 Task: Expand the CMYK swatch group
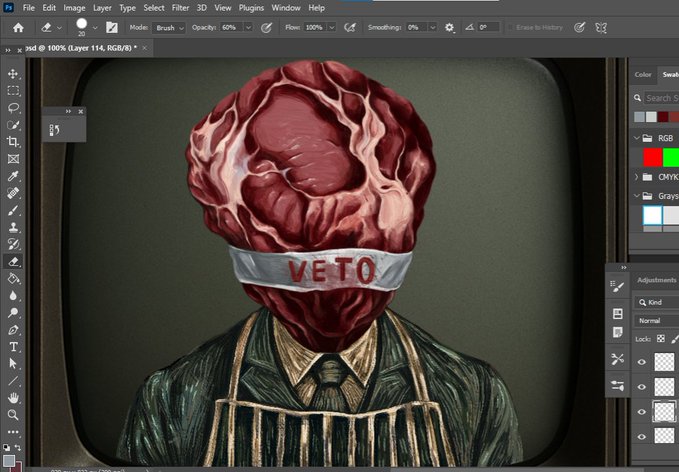637,177
